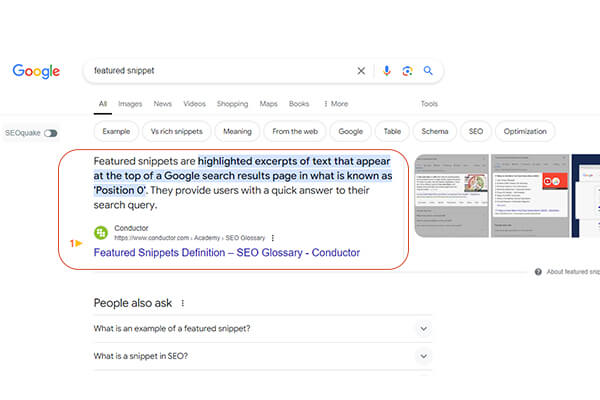
Task: Click the Conductor favicon icon
Action: [x=101, y=232]
